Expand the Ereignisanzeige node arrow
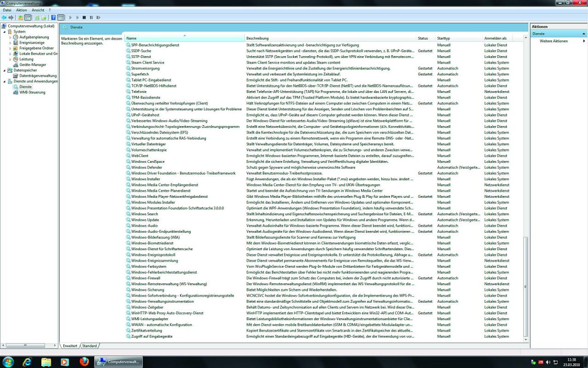 10,43
